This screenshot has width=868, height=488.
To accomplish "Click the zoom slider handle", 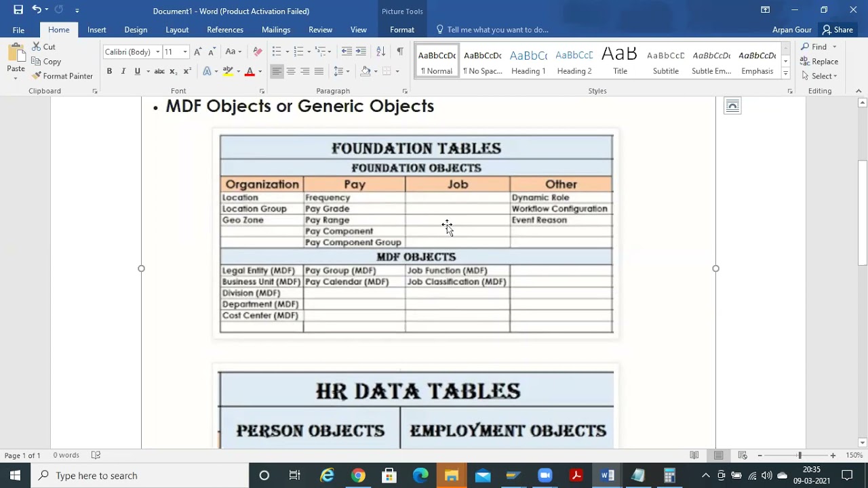I will click(x=800, y=455).
